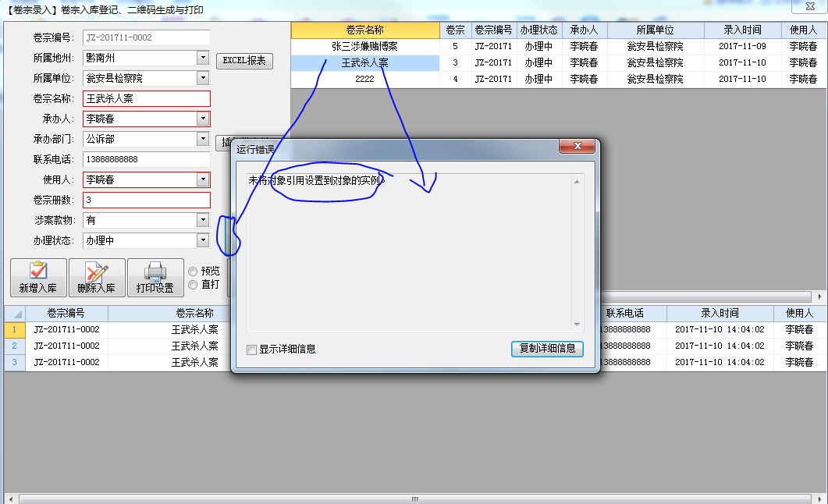
Task: Click the EXCEL报表 button
Action: pos(244,61)
